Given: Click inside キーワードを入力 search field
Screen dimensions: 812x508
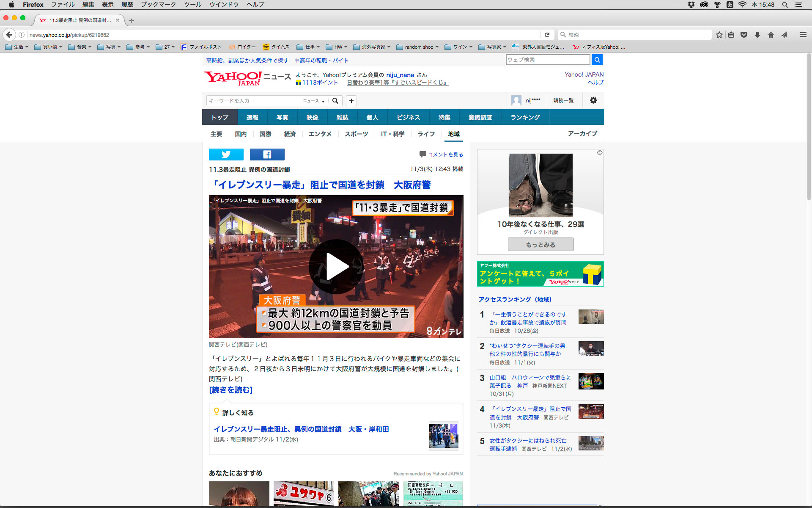Looking at the screenshot, I should point(253,101).
